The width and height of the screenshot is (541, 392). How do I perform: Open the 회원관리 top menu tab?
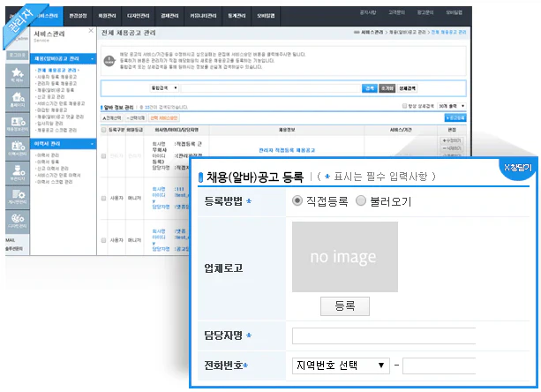click(x=107, y=16)
